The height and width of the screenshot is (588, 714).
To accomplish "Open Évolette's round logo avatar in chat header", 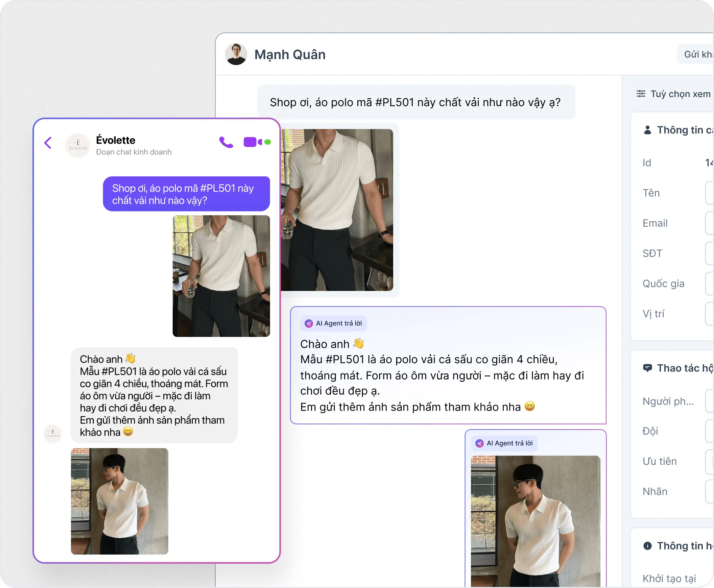I will 78,145.
